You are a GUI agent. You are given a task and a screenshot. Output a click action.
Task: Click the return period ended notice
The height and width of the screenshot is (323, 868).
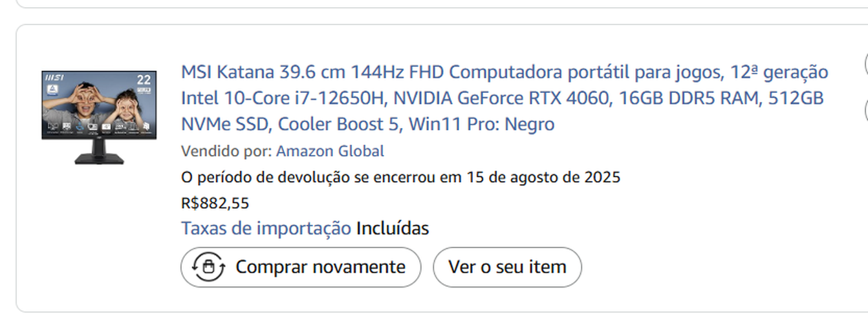[400, 177]
